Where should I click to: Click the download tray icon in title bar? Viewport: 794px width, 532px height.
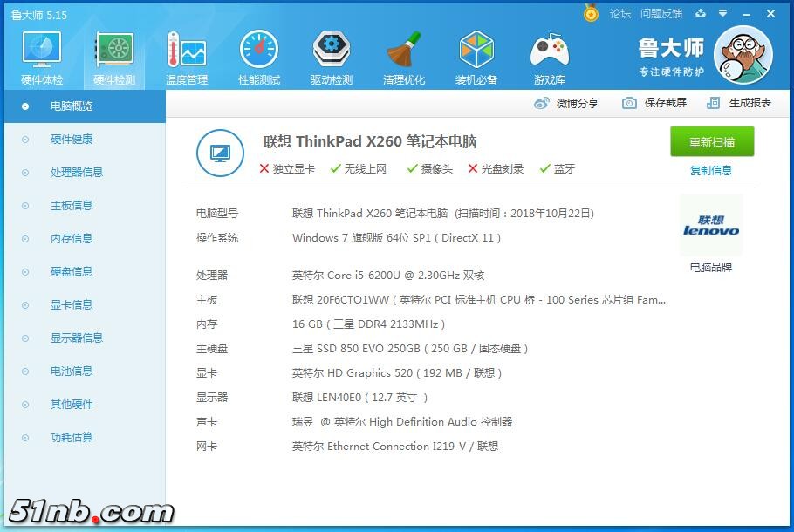click(701, 14)
